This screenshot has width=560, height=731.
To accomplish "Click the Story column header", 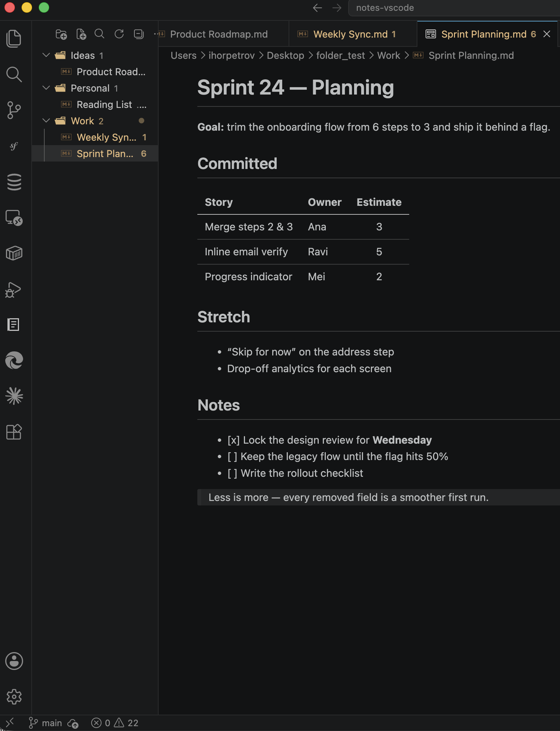I will (219, 202).
